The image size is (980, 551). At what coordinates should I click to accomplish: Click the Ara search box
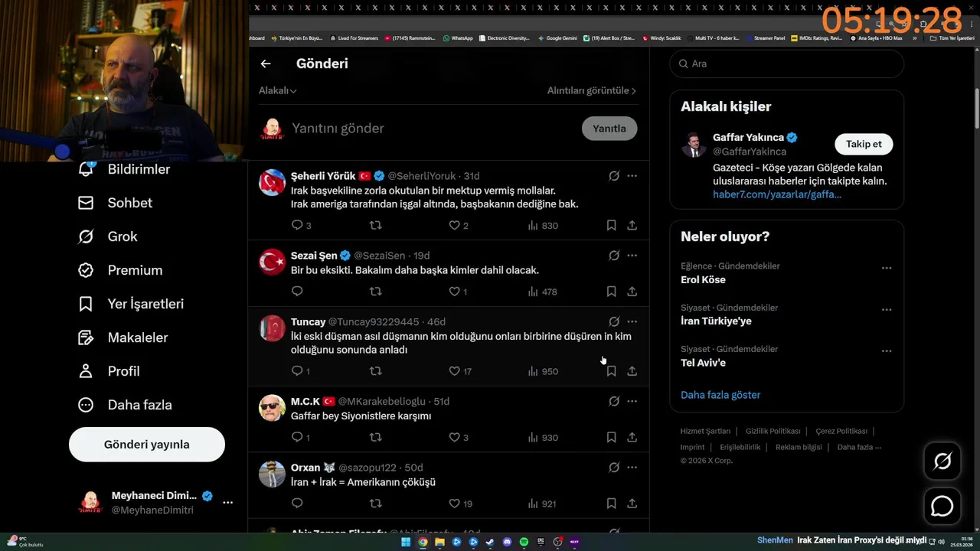pos(786,64)
